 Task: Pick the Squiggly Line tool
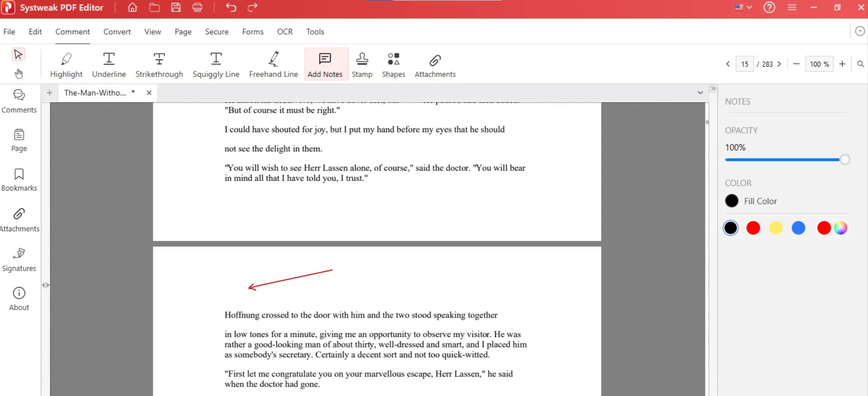[x=216, y=64]
